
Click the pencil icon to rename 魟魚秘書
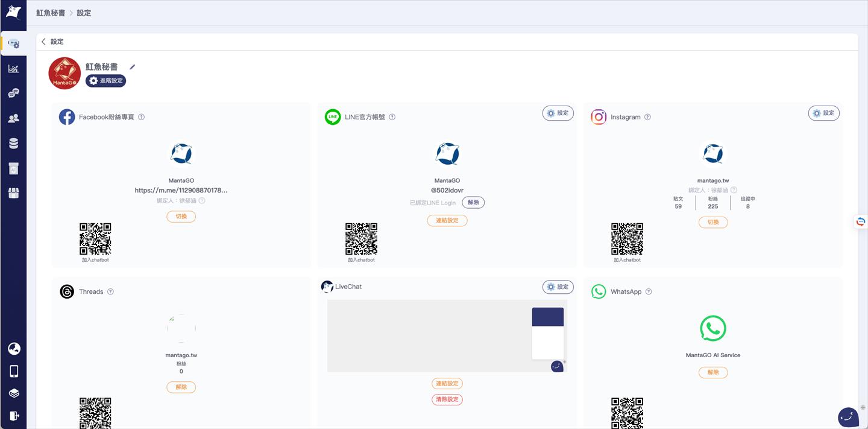(133, 67)
